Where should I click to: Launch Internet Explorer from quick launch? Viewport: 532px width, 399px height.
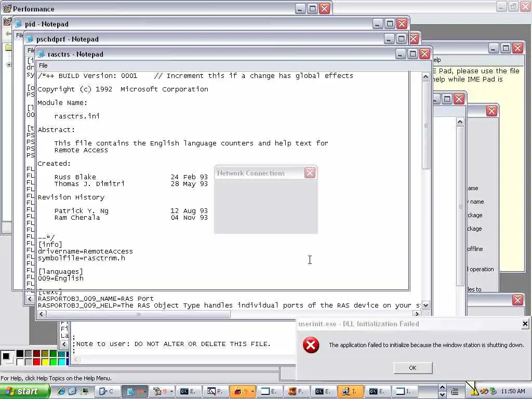(61, 391)
